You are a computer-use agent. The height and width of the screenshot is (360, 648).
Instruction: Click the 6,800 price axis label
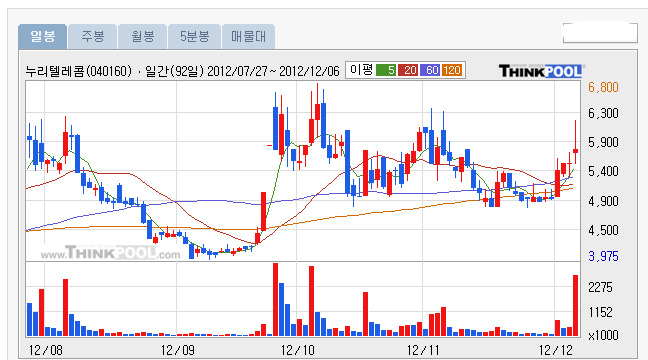pos(603,87)
